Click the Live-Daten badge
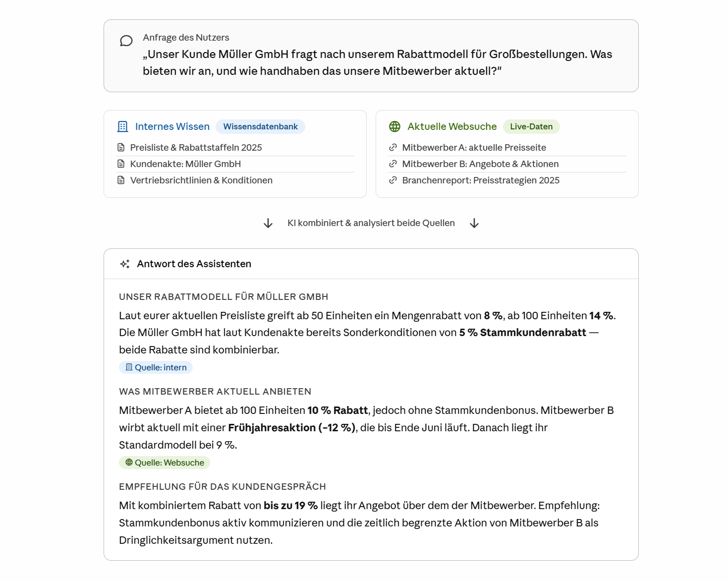Screen dimensions: 728x582 click(531, 126)
